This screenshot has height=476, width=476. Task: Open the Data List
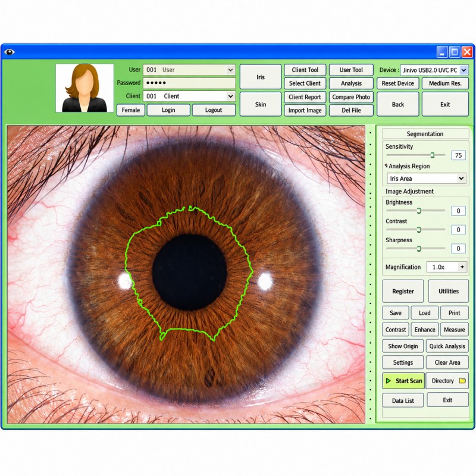coord(403,400)
